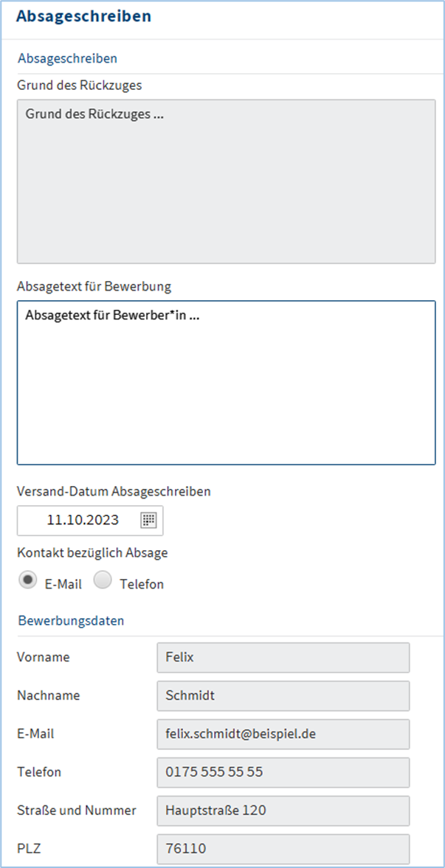Focus the Absagetext für Bewerber*in text box

pyautogui.click(x=226, y=383)
